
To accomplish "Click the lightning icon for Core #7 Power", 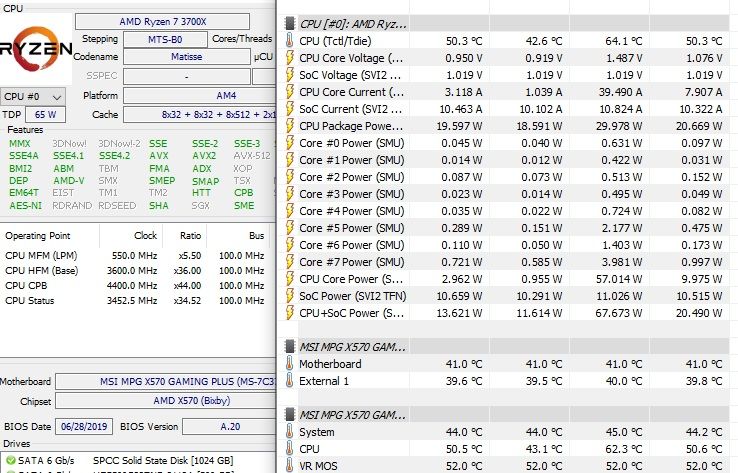I will pyautogui.click(x=290, y=262).
